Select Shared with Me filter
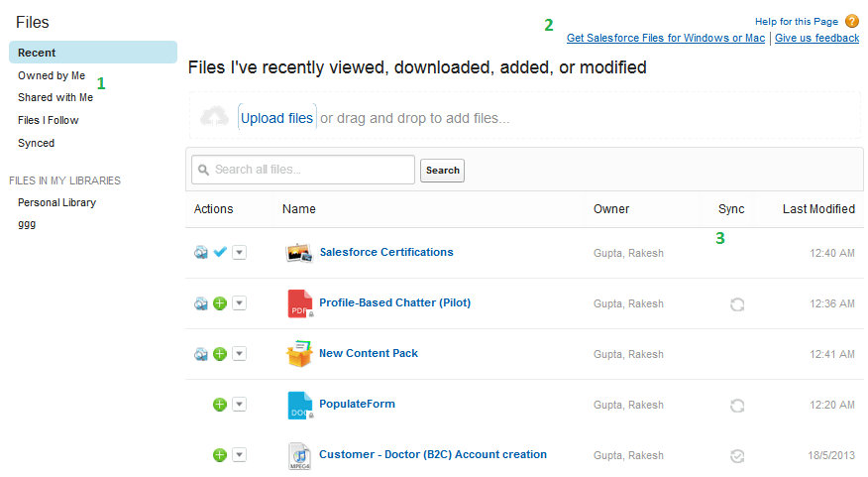Image resolution: width=868 pixels, height=477 pixels. tap(55, 97)
